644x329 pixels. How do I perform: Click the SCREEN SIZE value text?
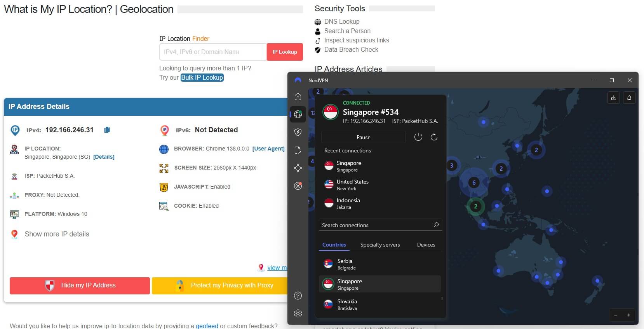[x=235, y=168]
